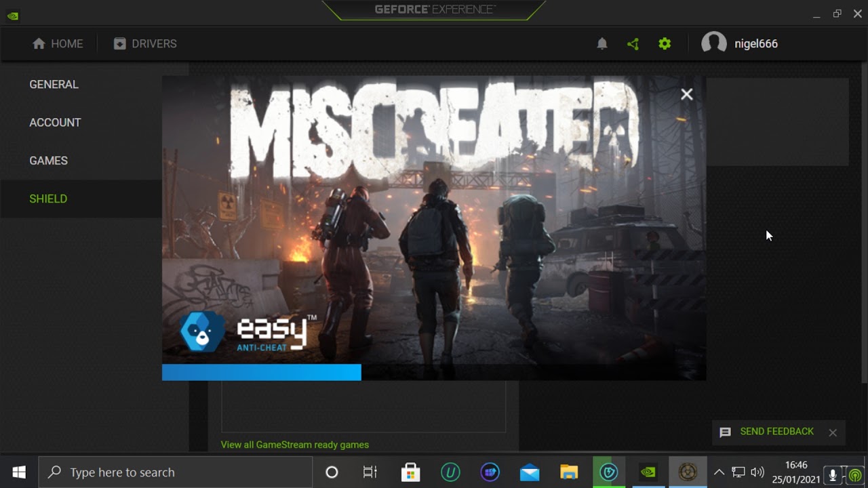868x488 pixels.
Task: Select GAMES in settings sidebar
Action: pyautogui.click(x=48, y=161)
